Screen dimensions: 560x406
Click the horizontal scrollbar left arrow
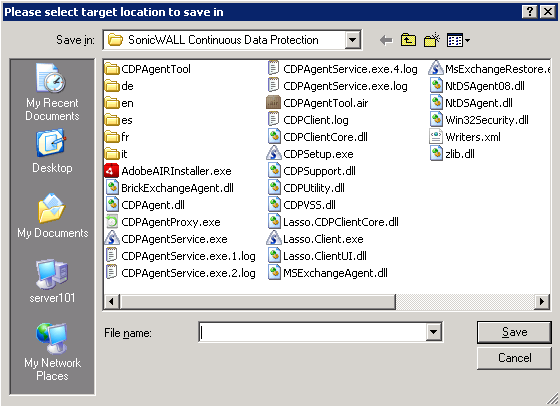click(112, 301)
